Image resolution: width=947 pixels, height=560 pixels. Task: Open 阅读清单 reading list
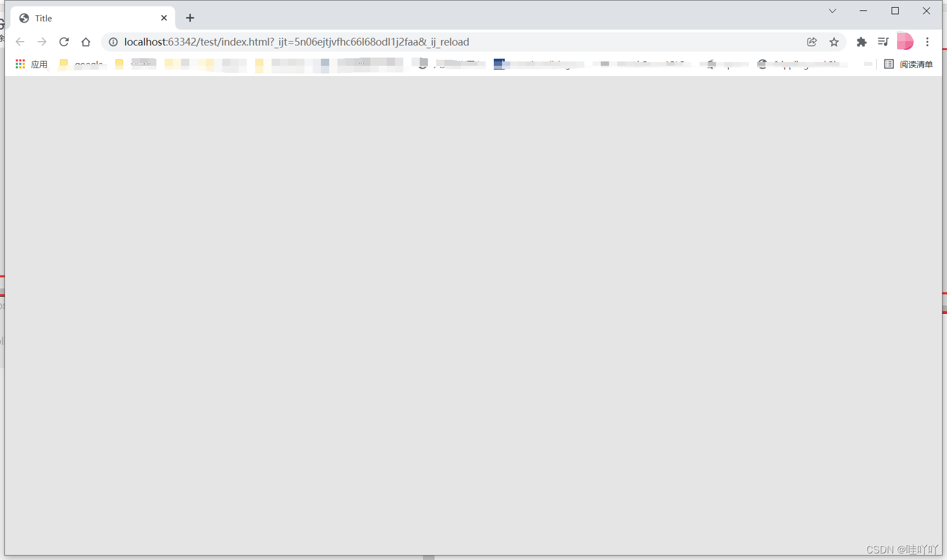click(908, 64)
